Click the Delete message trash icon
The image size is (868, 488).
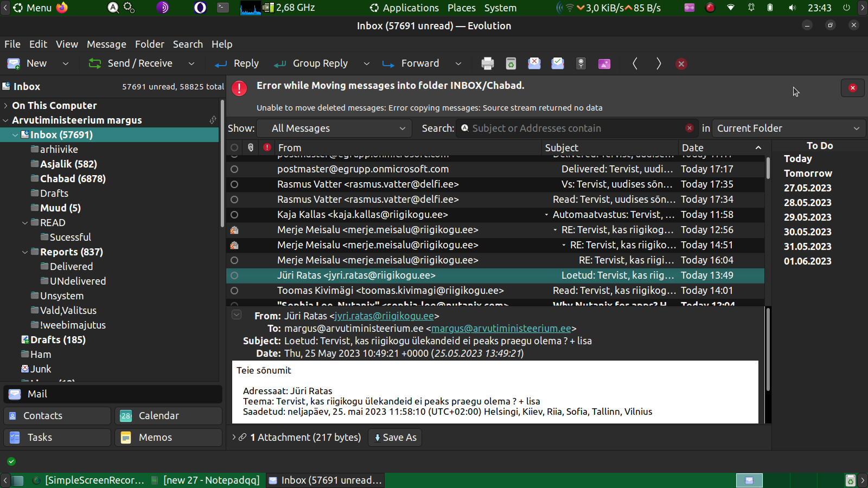click(511, 63)
